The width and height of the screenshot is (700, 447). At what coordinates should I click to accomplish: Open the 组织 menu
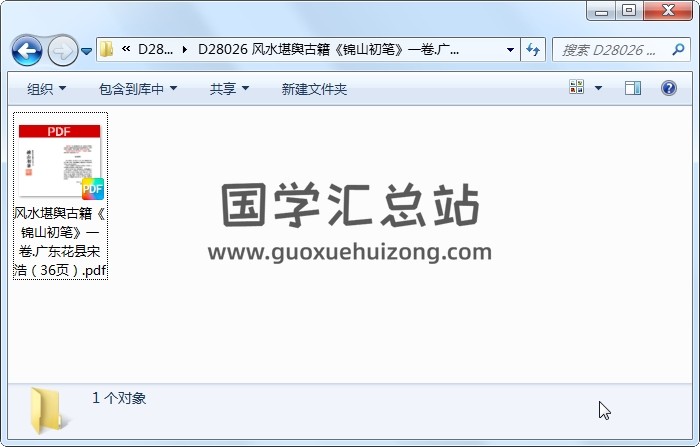click(46, 89)
